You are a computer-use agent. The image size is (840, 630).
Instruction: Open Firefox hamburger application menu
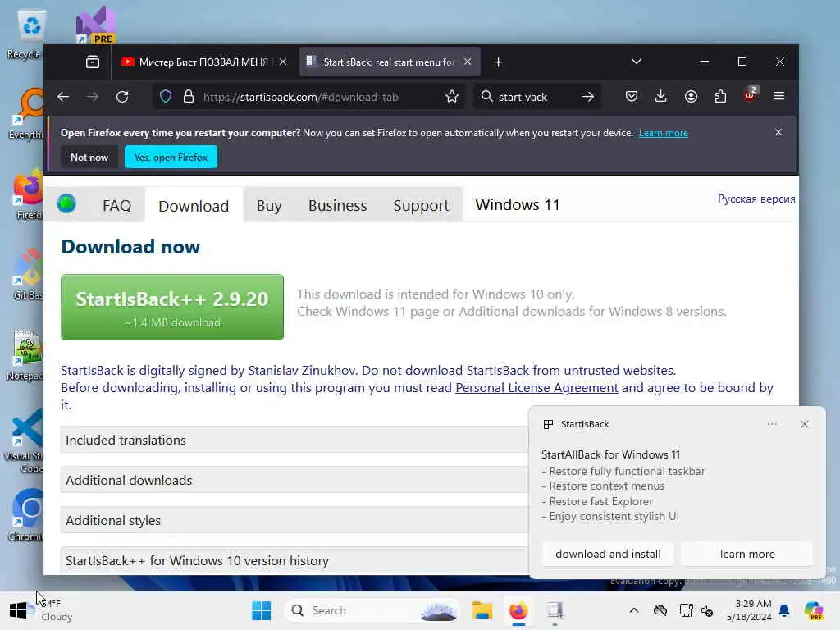[x=779, y=96]
